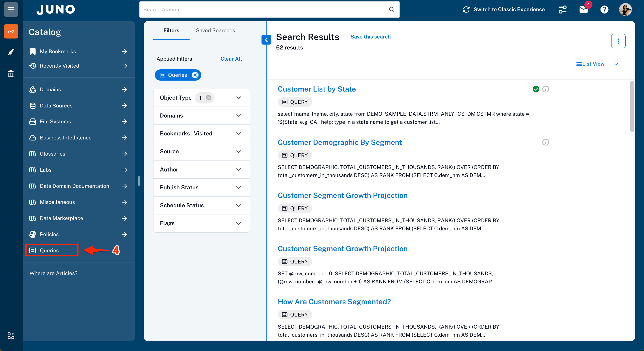Open the Compose feather icon in sidebar
This screenshot has height=351, width=644.
(11, 52)
